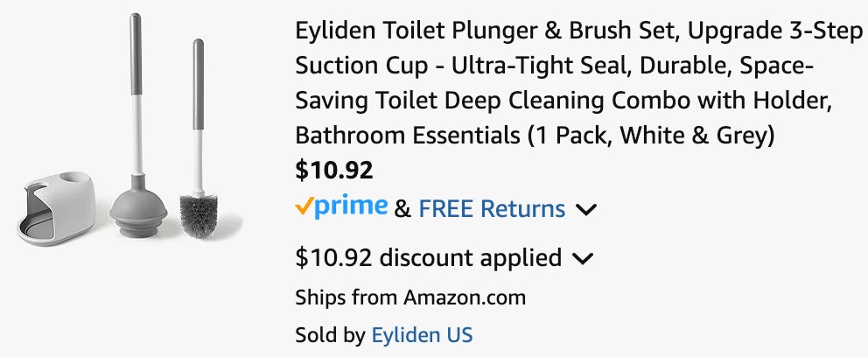Screen dimensions: 868x357
Task: Click the "Sold by" label
Action: 330,334
